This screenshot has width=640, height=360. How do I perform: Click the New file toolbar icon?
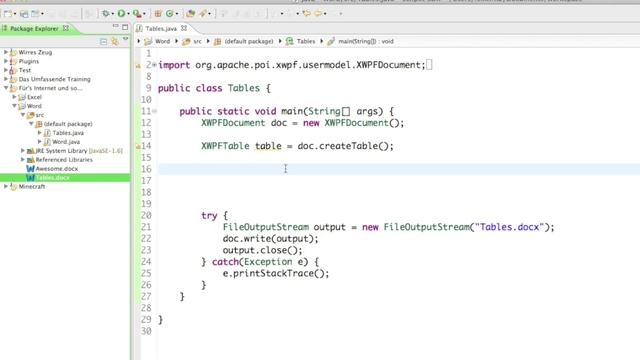7,14
